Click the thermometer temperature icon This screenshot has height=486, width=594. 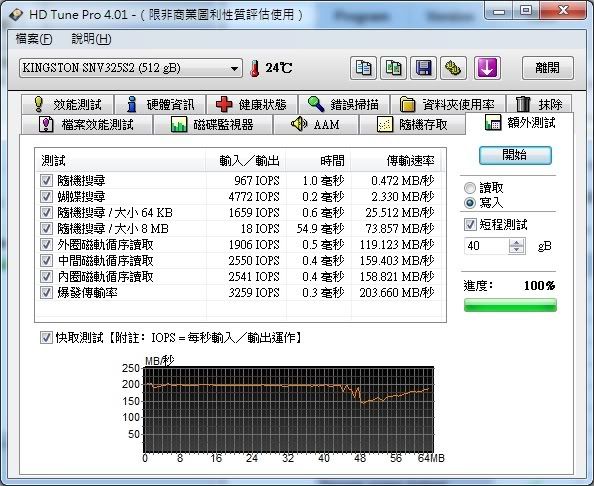(x=255, y=69)
